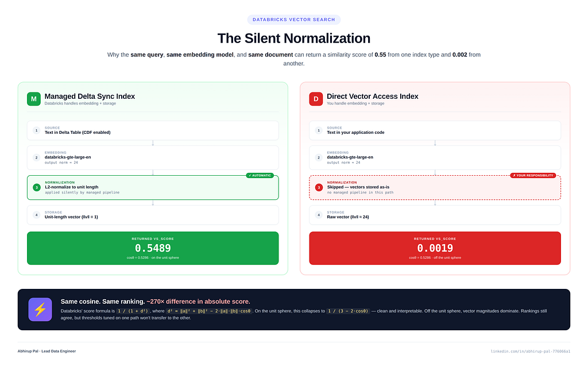Select the green 0.5489 score box
This screenshot has width=588, height=371.
pyautogui.click(x=153, y=248)
